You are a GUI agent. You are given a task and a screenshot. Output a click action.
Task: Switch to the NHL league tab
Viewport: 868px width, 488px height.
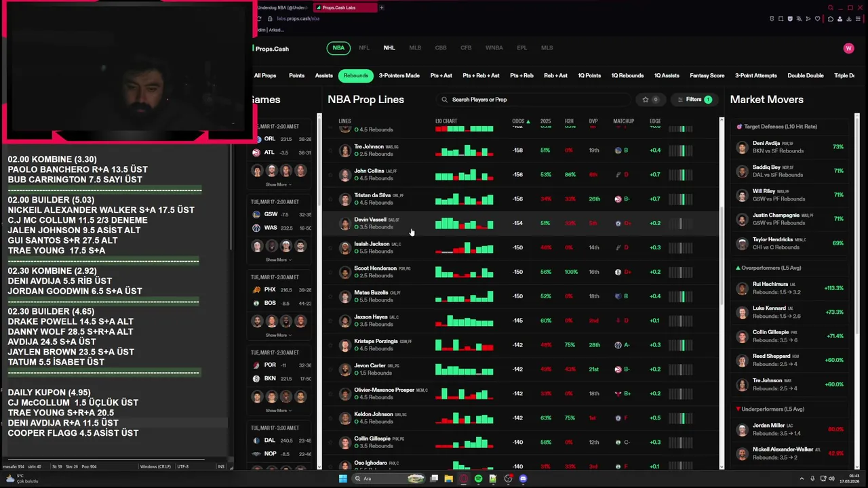(389, 48)
